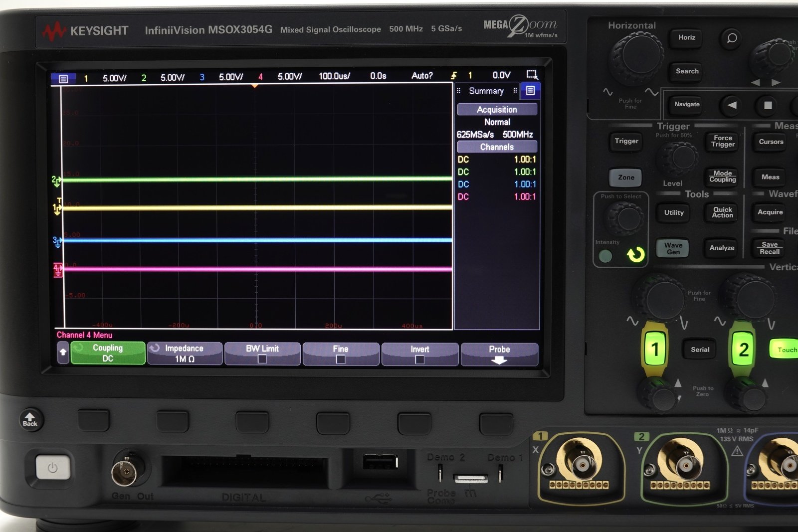This screenshot has width=798, height=532.
Task: Click the Force Trigger button
Action: [x=723, y=141]
